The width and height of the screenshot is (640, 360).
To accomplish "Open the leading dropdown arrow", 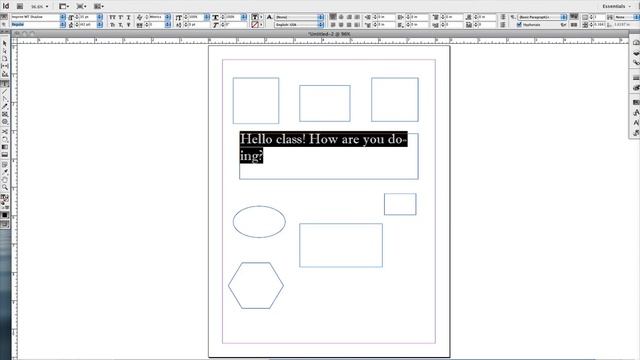I will pyautogui.click(x=100, y=25).
